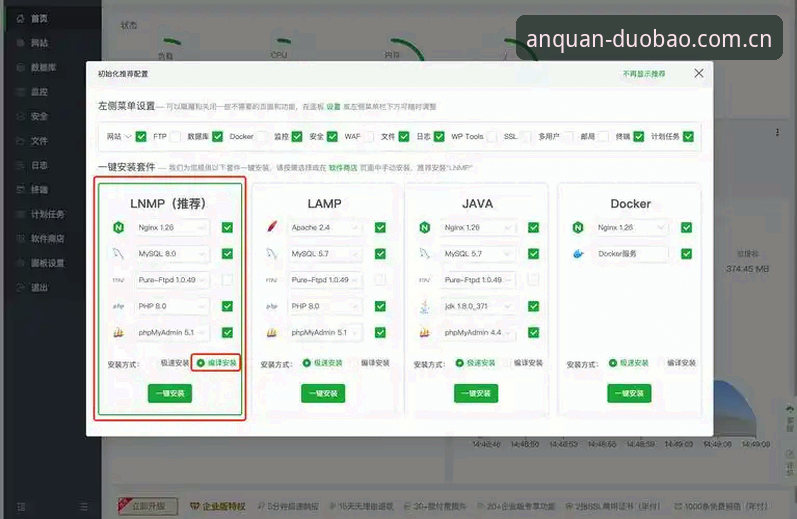Open phpMyAdmin 5.1 dropdown in LNMP
Image resolution: width=797 pixels, height=519 pixels.
click(x=172, y=332)
